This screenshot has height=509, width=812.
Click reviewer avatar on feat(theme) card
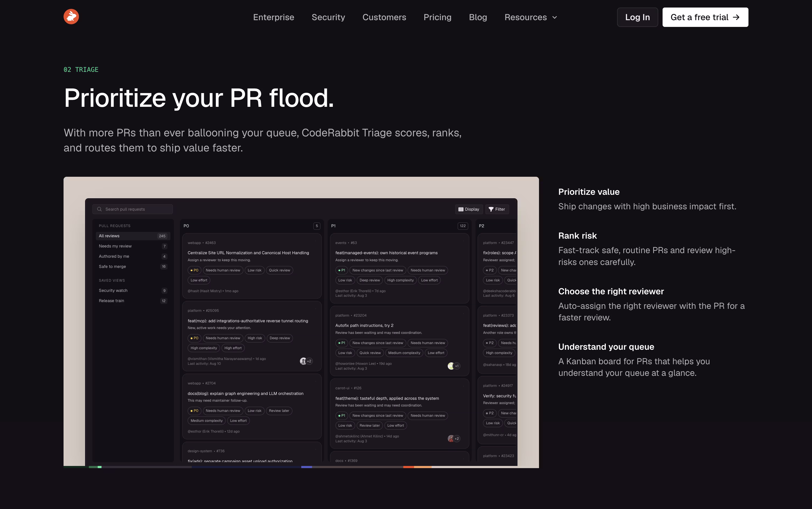(x=451, y=438)
